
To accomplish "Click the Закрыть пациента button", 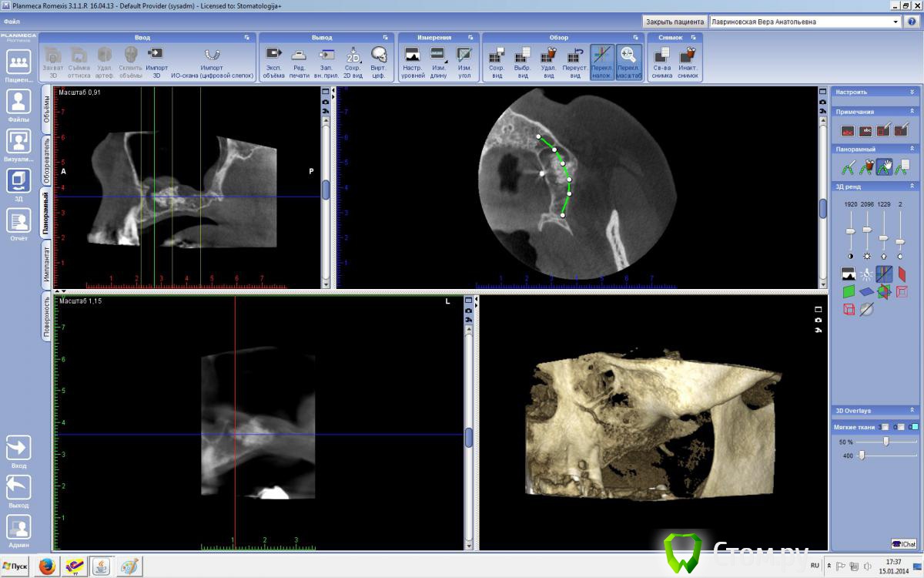I will pyautogui.click(x=674, y=22).
